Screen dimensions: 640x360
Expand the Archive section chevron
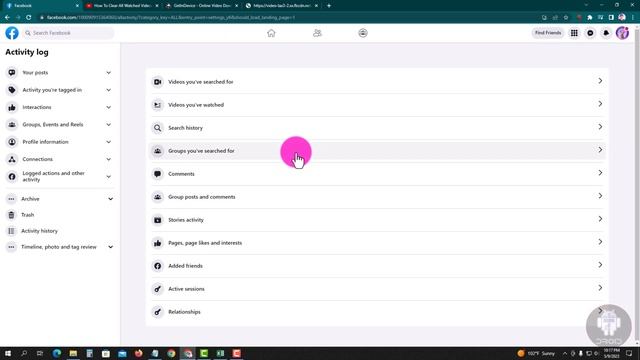pyautogui.click(x=111, y=199)
